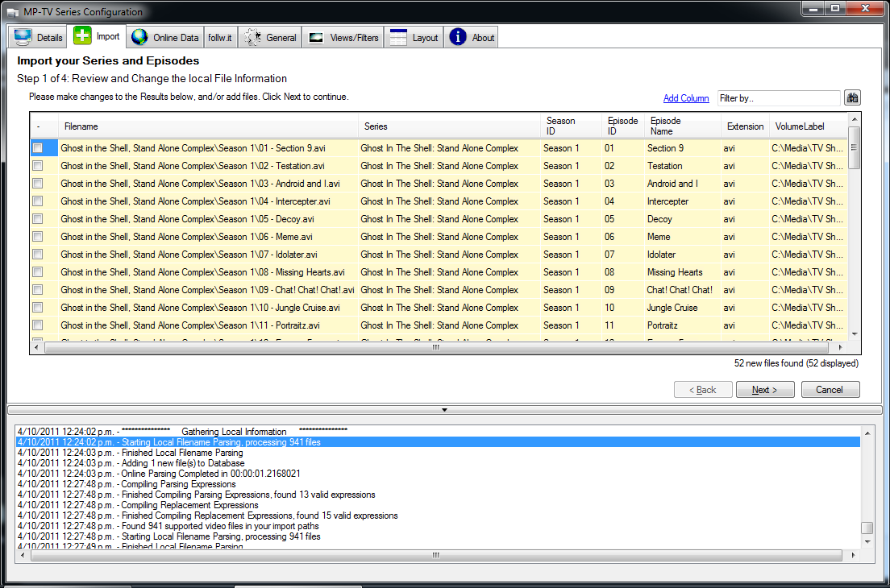The image size is (890, 588).
Task: Open the follw.it tab
Action: [219, 37]
